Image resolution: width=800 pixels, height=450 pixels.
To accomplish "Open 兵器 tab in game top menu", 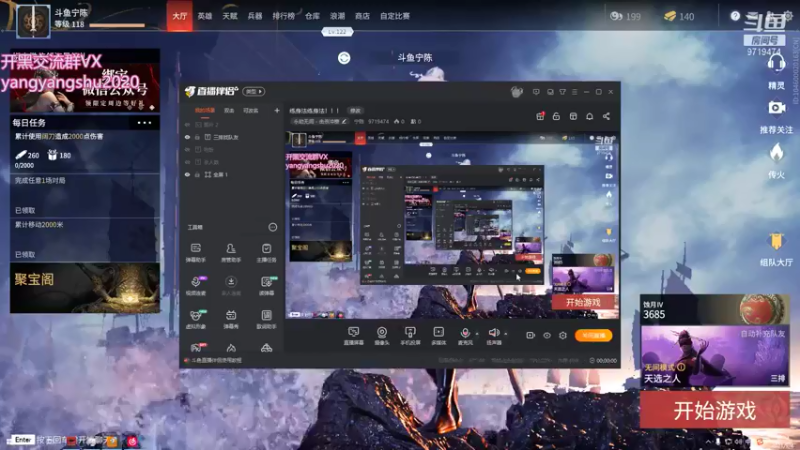I will 255,16.
